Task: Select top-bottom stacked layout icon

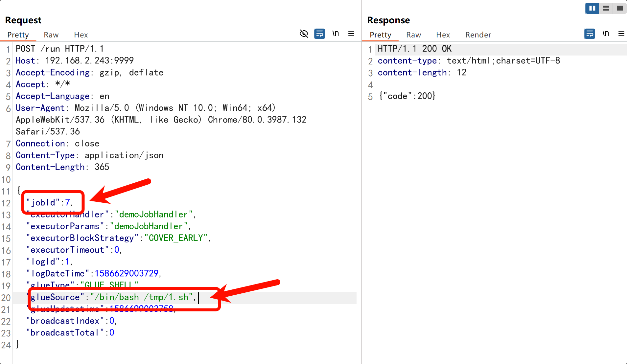Action: 606,8
